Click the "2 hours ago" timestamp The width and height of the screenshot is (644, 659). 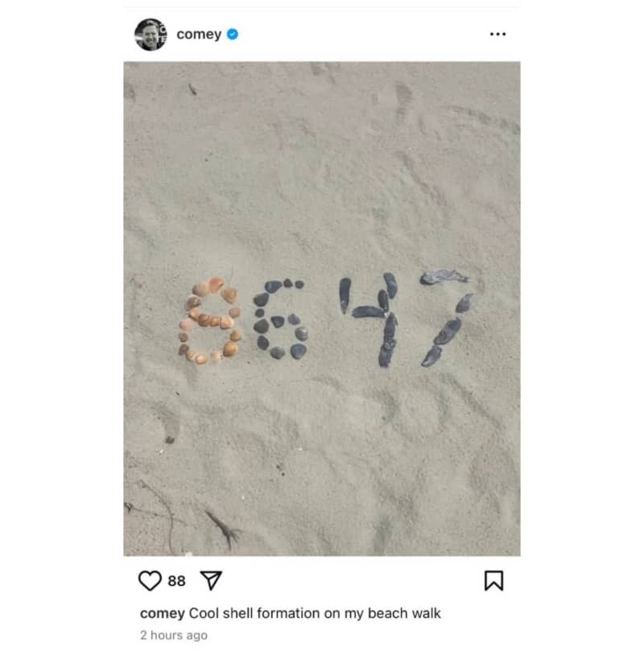(174, 635)
